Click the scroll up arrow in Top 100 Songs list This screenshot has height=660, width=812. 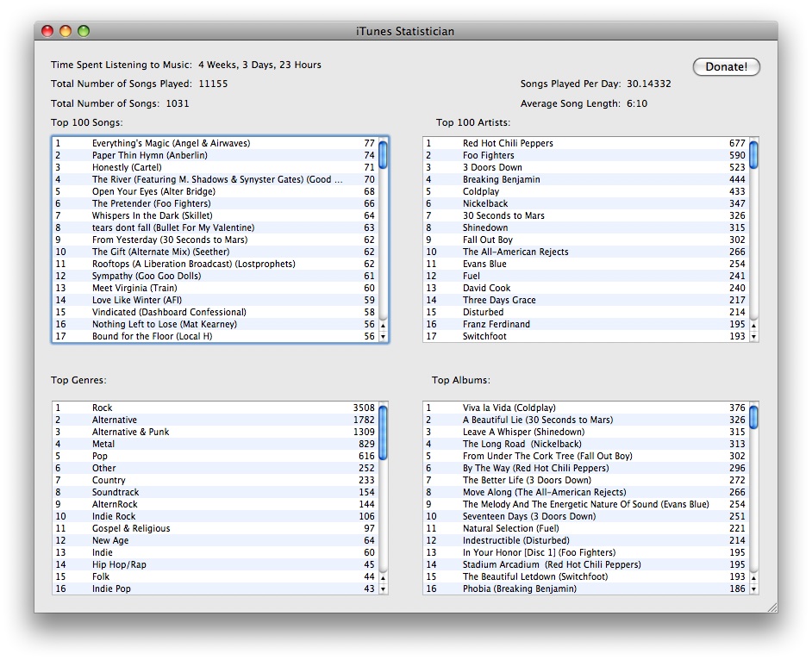click(384, 325)
